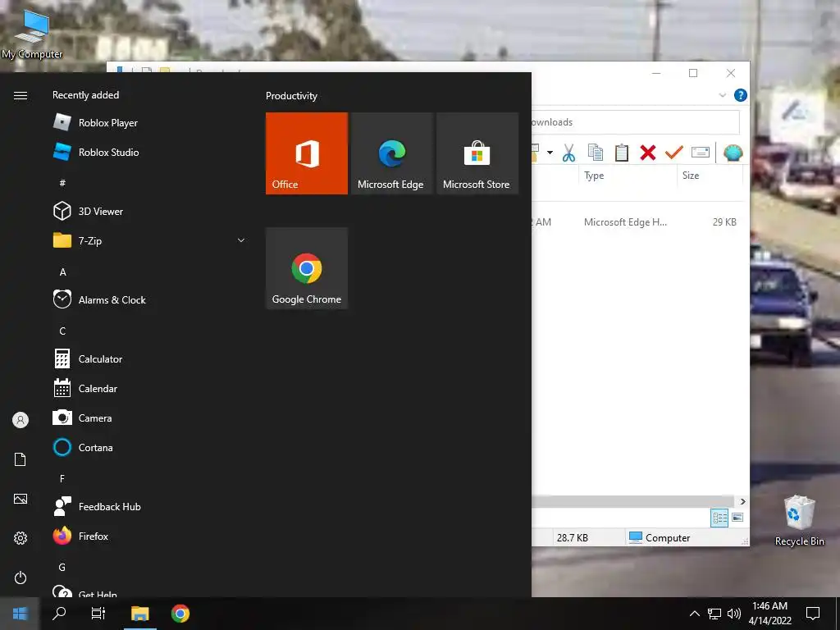Click the horizontal scrollbar right arrow
The image size is (840, 630).
742,501
